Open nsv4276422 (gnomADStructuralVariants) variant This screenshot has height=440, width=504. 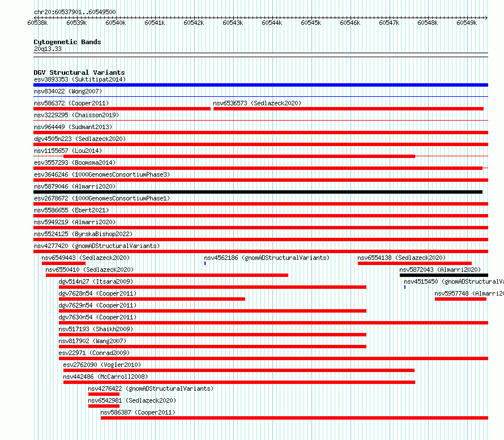point(151,388)
